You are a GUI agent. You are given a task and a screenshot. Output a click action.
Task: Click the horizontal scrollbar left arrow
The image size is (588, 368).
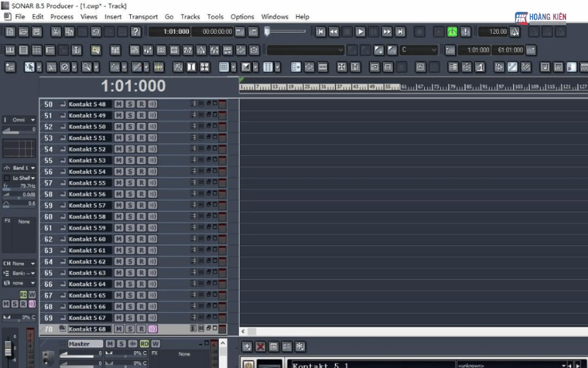[x=243, y=332]
